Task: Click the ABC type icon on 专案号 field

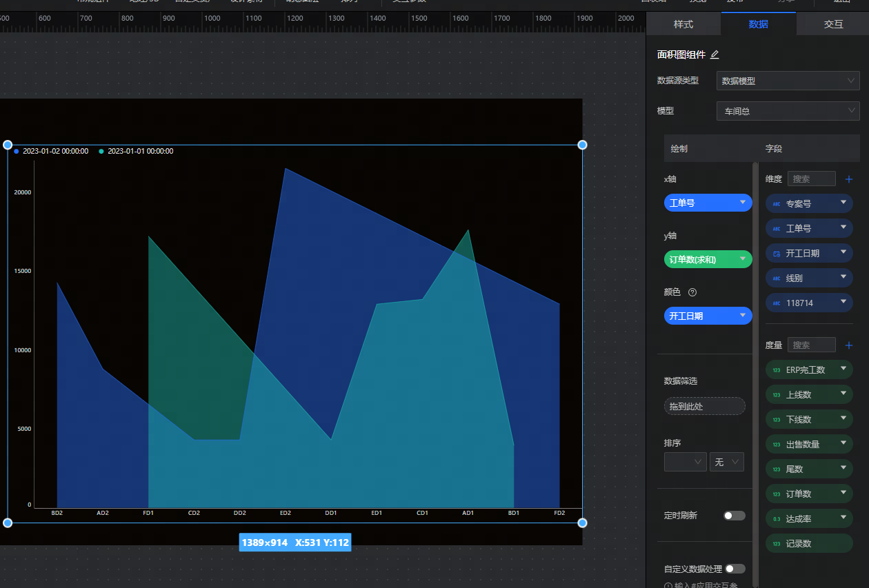Action: pyautogui.click(x=777, y=204)
